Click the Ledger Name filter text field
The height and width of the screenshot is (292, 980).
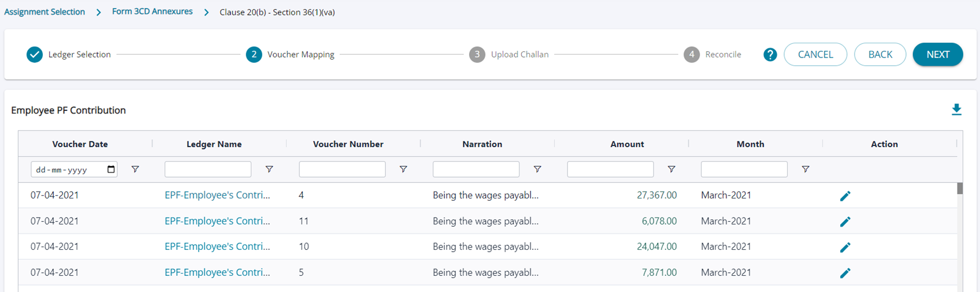click(208, 169)
